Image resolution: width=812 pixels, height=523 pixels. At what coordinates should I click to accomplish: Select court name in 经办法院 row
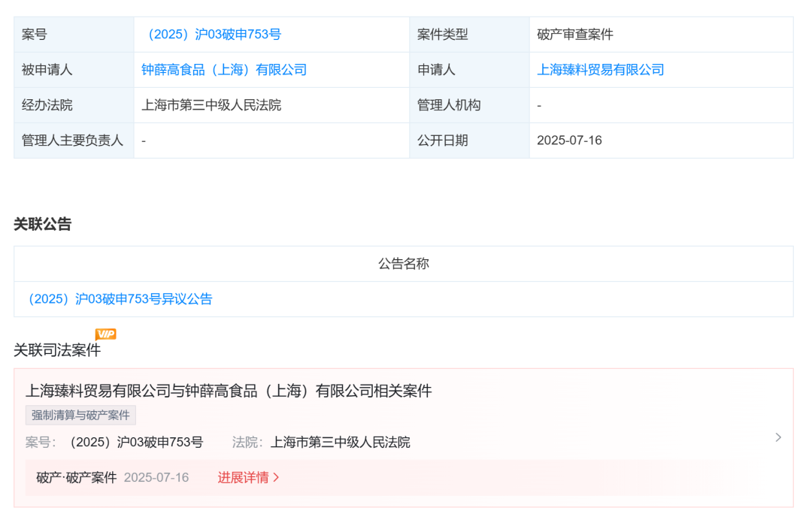point(211,105)
